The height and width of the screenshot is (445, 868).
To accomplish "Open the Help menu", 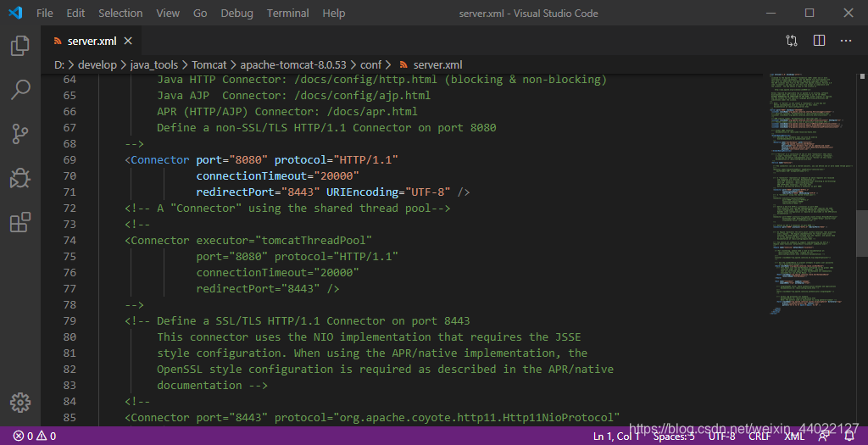I will [x=334, y=14].
